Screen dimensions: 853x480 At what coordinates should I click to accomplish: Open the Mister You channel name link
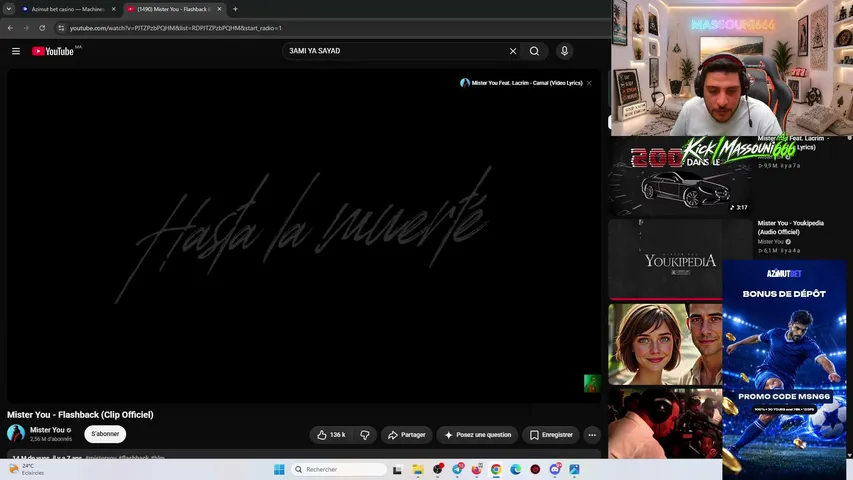[47, 430]
